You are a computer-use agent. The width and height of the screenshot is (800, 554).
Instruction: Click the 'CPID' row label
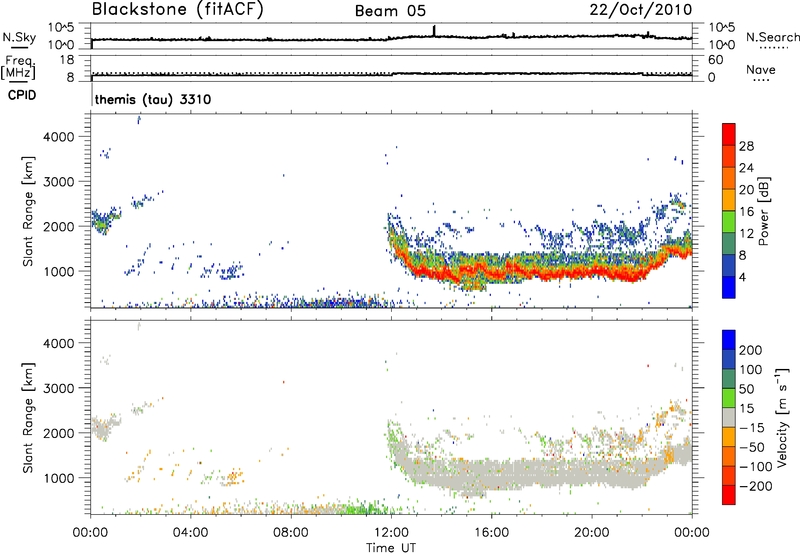click(22, 95)
